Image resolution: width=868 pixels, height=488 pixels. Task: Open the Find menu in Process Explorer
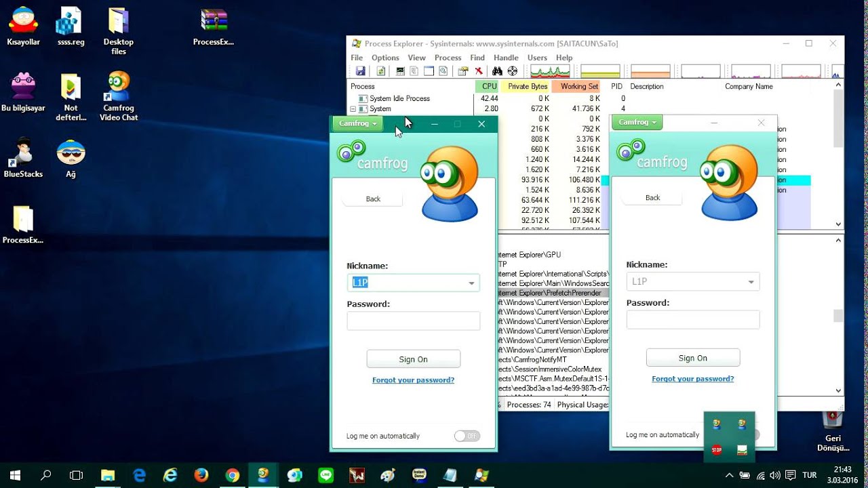click(477, 58)
